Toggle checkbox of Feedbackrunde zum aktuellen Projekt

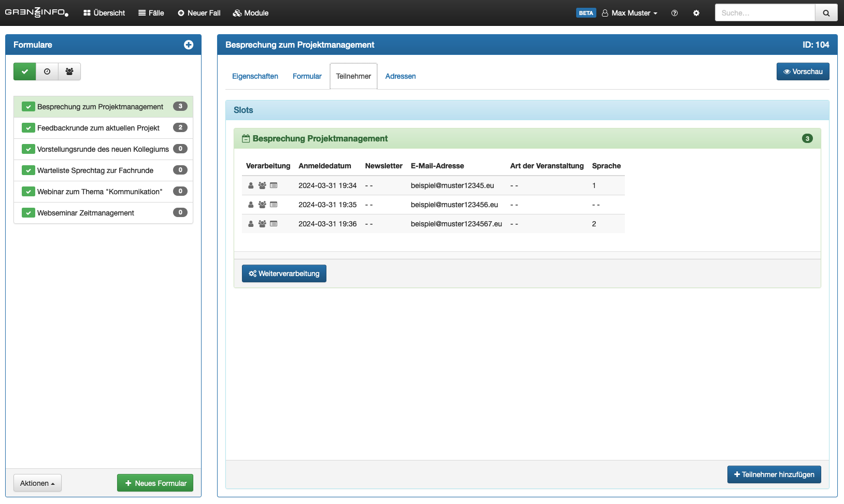pos(28,128)
